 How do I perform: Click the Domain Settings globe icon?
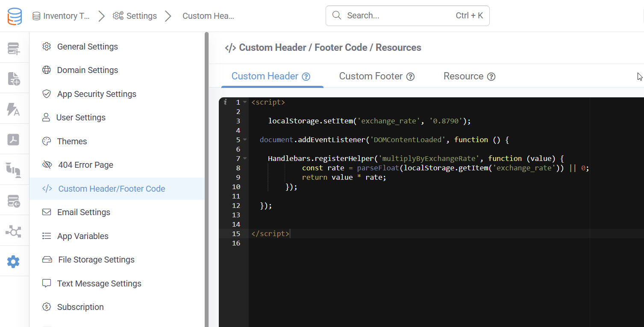click(x=47, y=70)
